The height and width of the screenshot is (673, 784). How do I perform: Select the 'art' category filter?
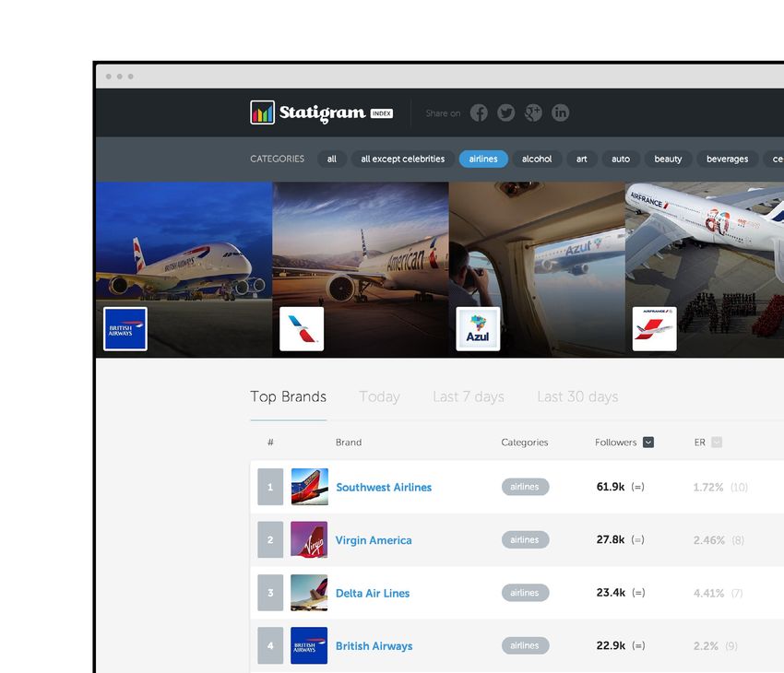581,159
